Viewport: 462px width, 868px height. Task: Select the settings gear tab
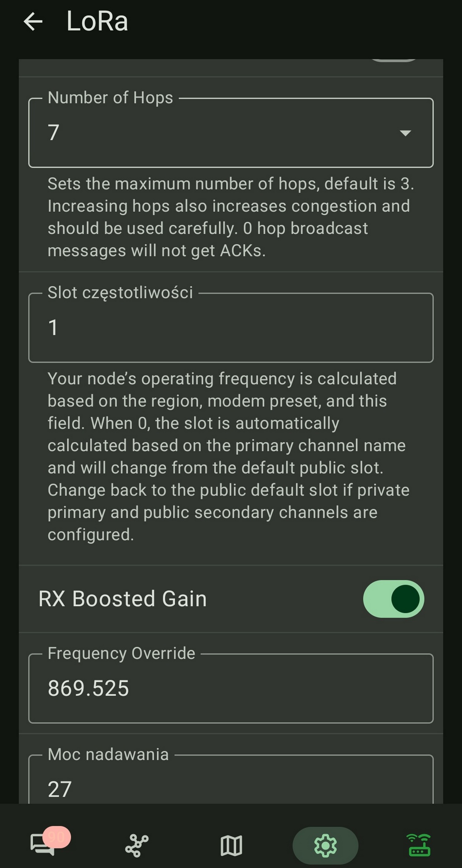[x=325, y=845]
